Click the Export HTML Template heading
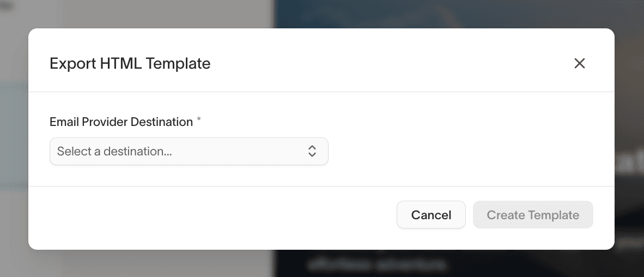This screenshot has height=277, width=644. [x=130, y=63]
